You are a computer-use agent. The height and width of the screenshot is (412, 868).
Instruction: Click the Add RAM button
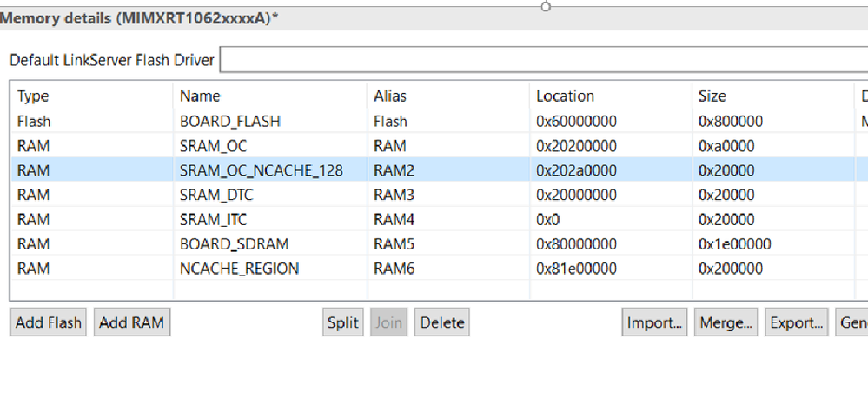pos(132,322)
